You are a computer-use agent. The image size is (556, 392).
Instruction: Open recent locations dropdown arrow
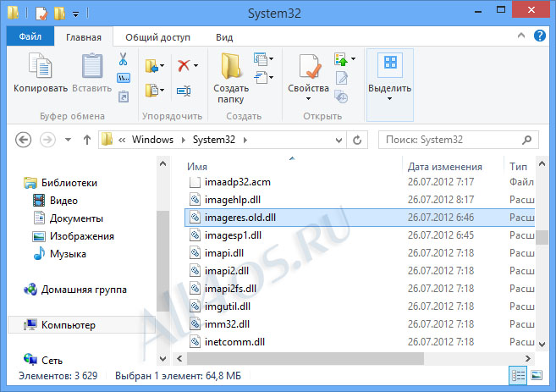click(68, 140)
